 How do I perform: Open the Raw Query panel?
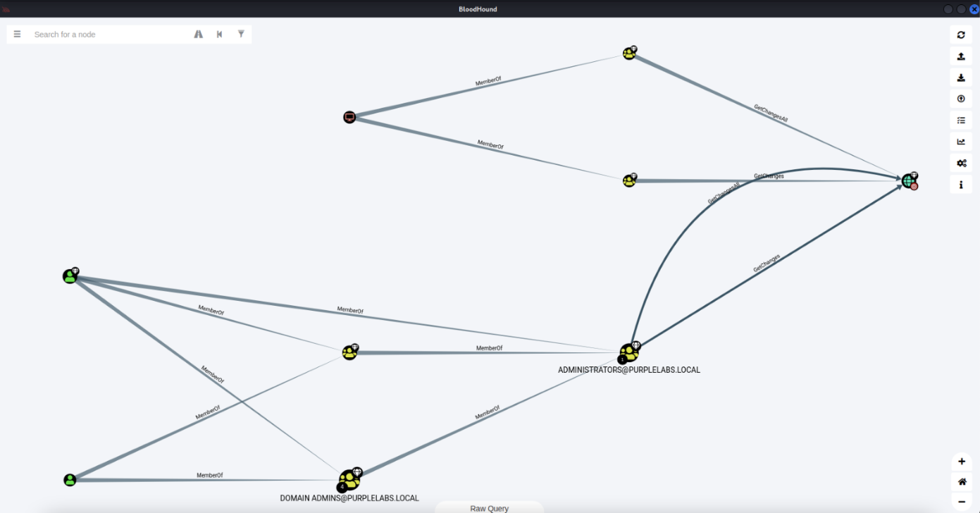click(x=489, y=507)
